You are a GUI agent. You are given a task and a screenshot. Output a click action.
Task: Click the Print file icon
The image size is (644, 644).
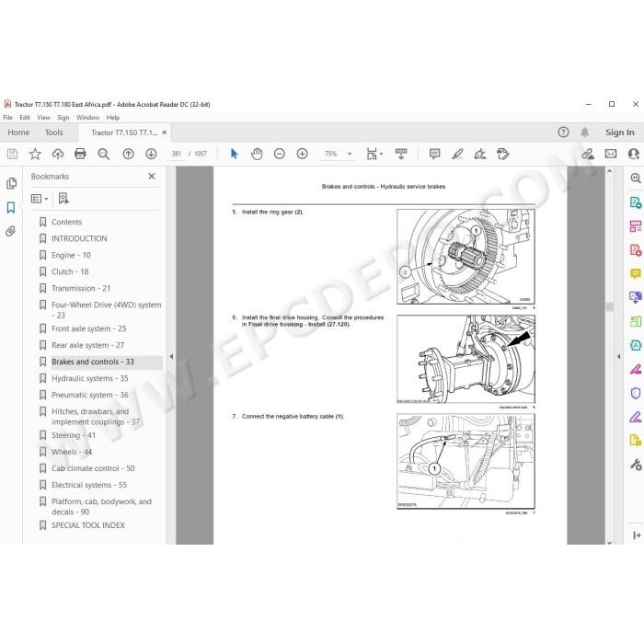click(81, 154)
